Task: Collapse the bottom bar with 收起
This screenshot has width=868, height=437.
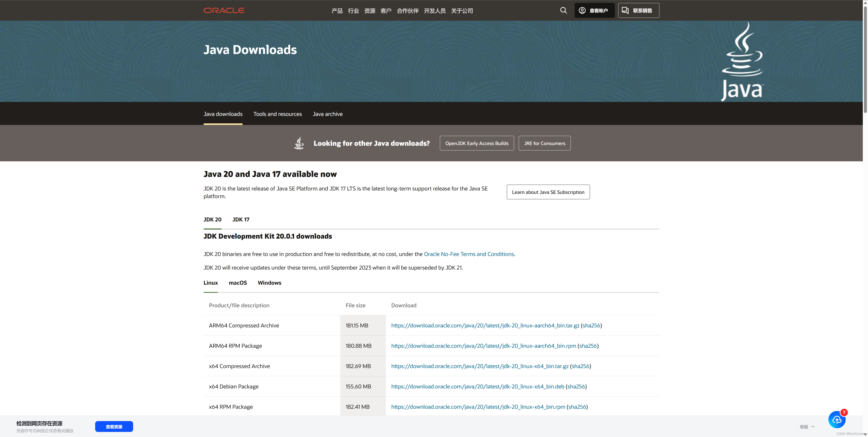Action: pos(807,427)
